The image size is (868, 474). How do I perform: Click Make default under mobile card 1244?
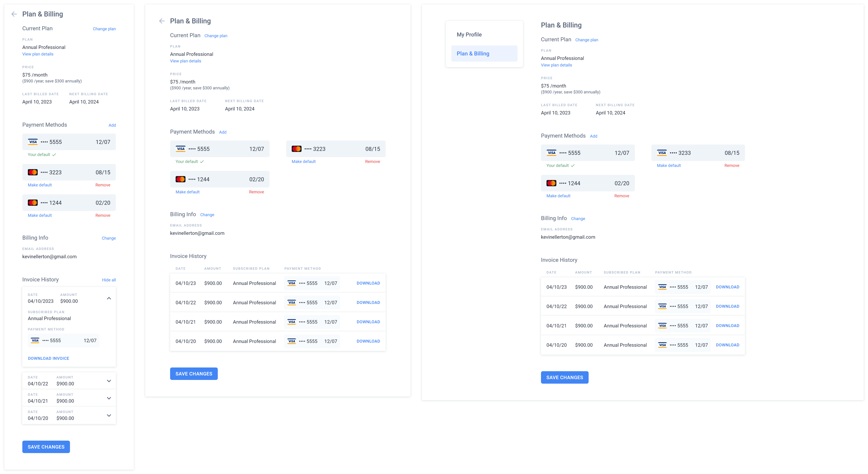40,215
